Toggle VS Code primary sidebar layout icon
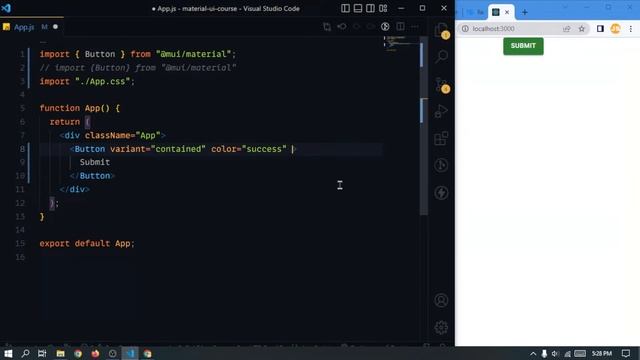The image size is (640, 360). click(x=345, y=8)
